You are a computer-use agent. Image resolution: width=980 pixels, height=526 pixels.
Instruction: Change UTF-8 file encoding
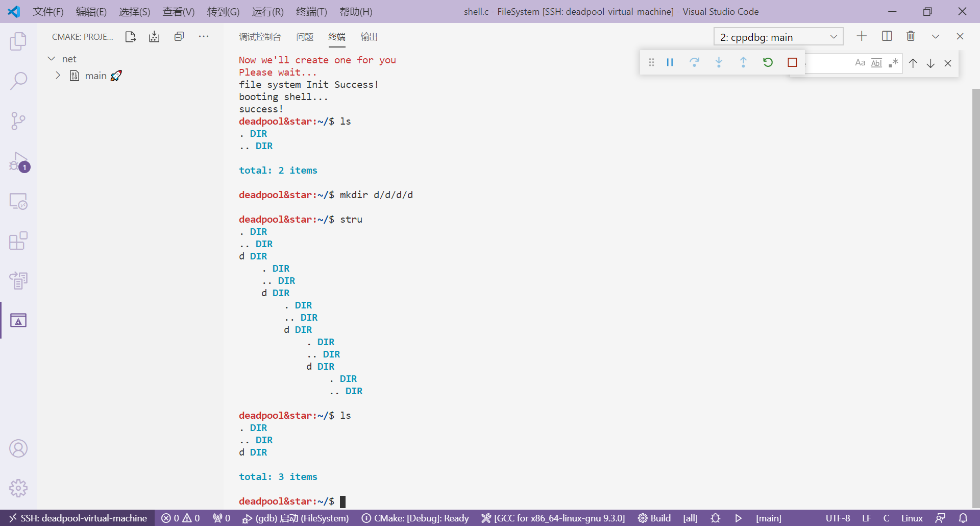tap(838, 518)
